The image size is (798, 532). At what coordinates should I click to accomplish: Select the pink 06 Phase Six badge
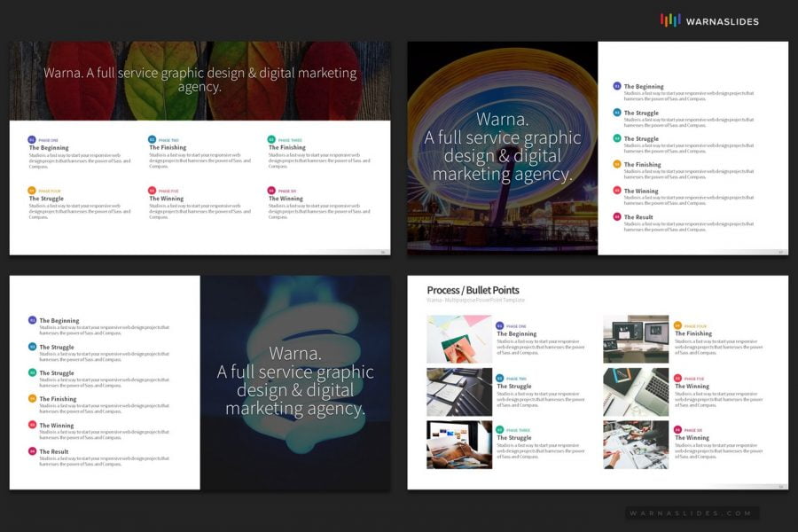270,190
